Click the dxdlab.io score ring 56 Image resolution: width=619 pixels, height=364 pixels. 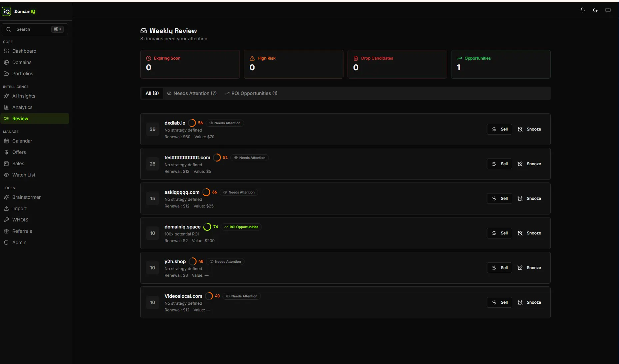[x=192, y=123]
